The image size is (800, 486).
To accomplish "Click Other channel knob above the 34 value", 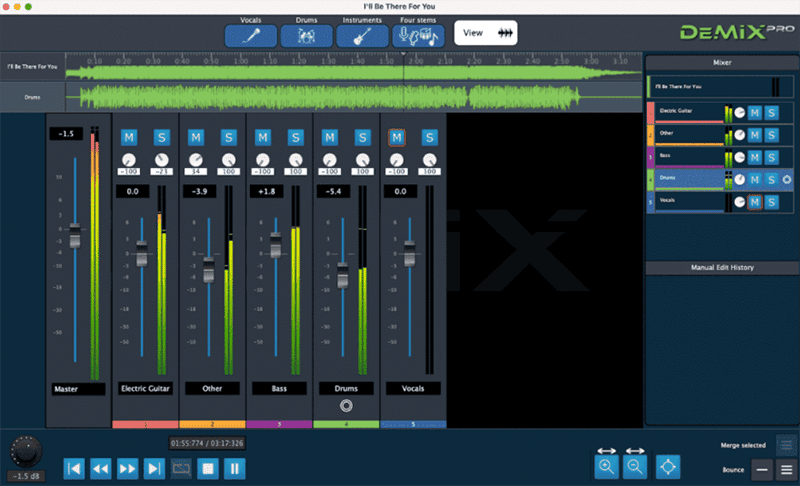I will 196,160.
